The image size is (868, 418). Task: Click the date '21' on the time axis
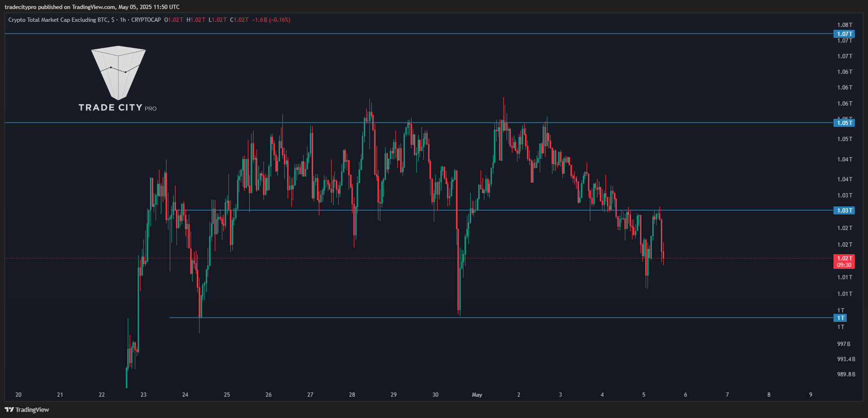[x=60, y=395]
